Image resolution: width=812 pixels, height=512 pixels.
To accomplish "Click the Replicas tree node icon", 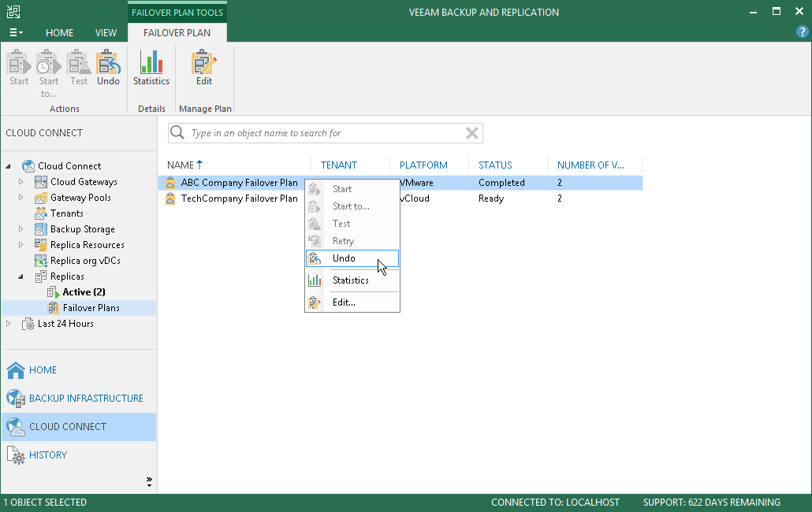I will (x=41, y=276).
